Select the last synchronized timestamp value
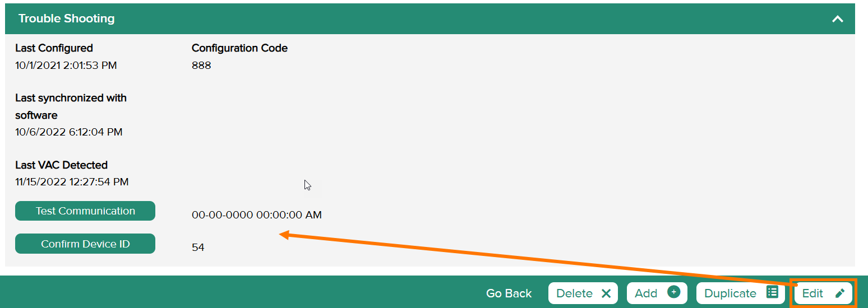The width and height of the screenshot is (868, 308). click(x=69, y=132)
